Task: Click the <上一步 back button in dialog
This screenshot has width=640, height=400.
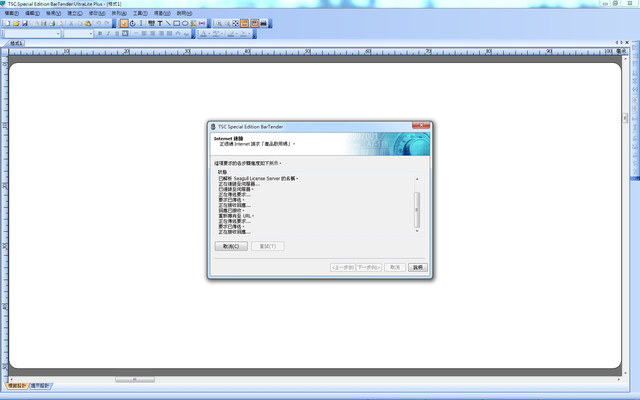Action: pyautogui.click(x=342, y=267)
